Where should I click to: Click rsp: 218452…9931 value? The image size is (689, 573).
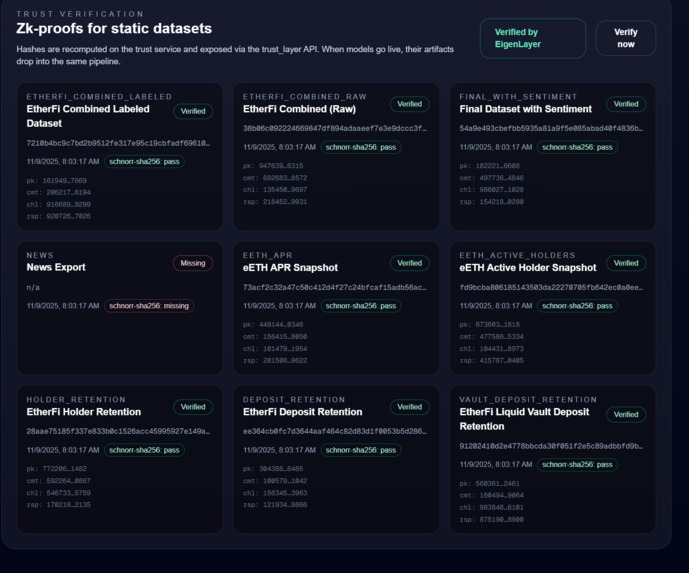[x=275, y=202]
